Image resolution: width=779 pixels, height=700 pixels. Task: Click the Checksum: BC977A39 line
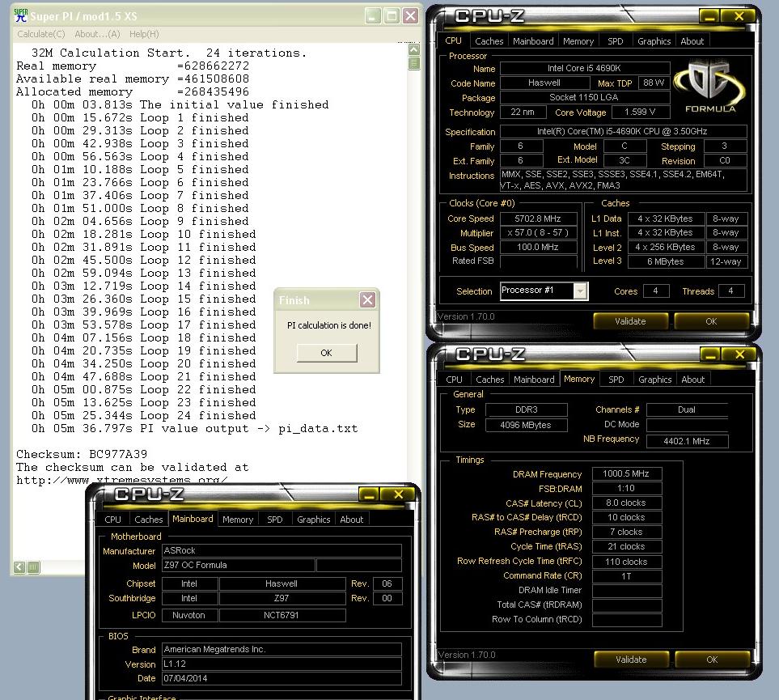pyautogui.click(x=82, y=455)
